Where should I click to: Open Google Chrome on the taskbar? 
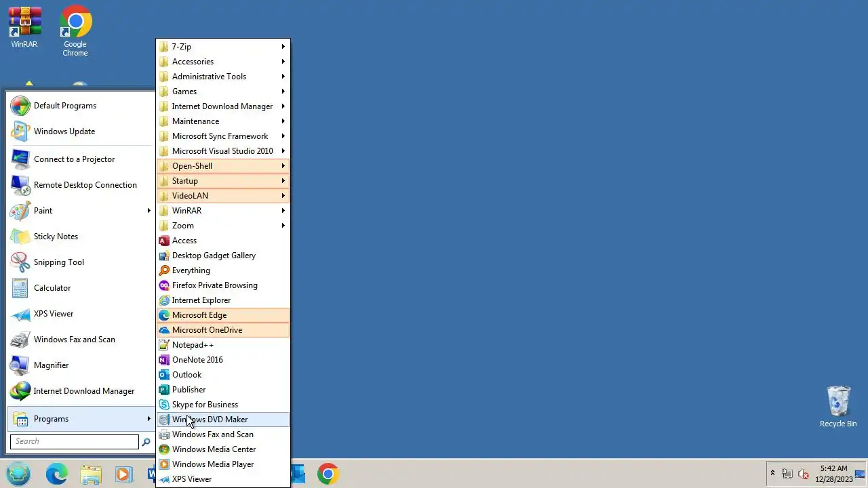click(x=328, y=474)
